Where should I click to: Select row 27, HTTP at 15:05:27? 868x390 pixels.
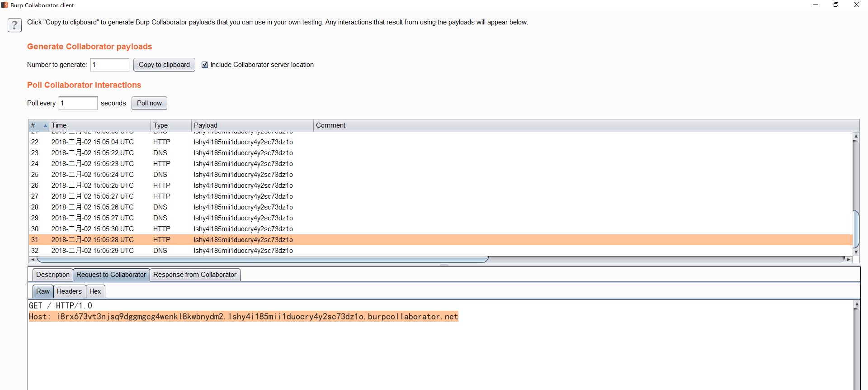pyautogui.click(x=441, y=196)
